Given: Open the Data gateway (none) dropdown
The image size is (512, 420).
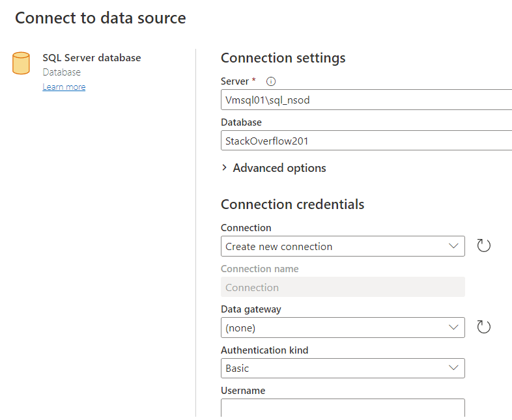Looking at the screenshot, I should [x=343, y=328].
